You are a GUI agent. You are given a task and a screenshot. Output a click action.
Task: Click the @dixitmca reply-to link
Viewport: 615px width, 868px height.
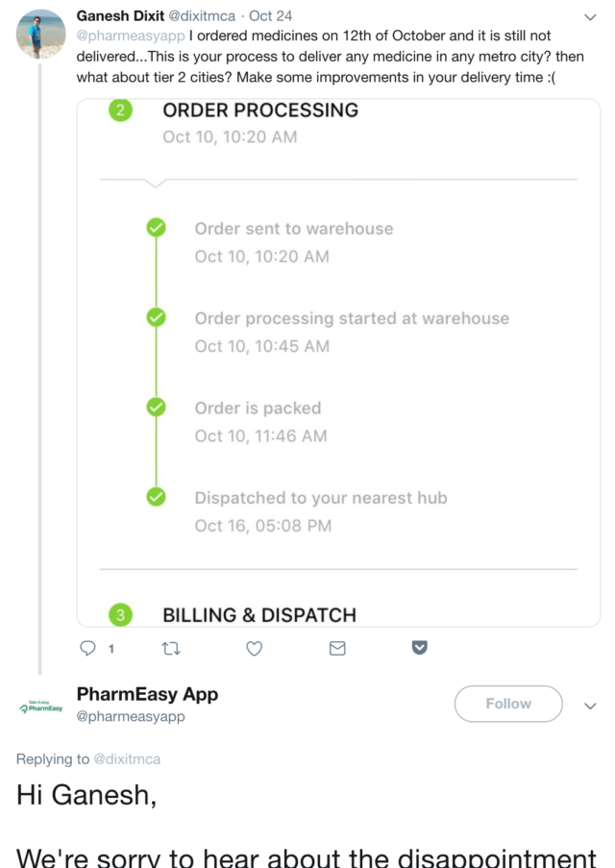tap(127, 759)
